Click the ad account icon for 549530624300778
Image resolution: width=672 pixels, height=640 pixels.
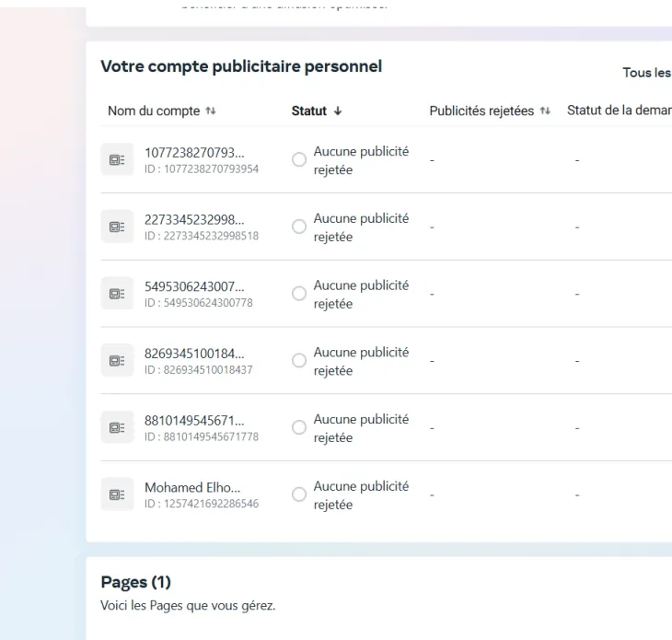(117, 294)
